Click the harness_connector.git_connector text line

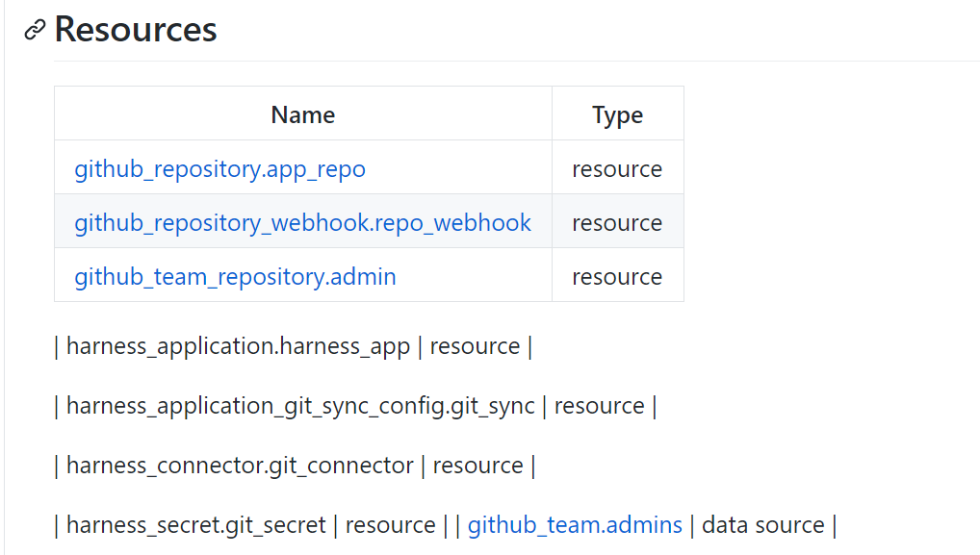click(x=295, y=466)
